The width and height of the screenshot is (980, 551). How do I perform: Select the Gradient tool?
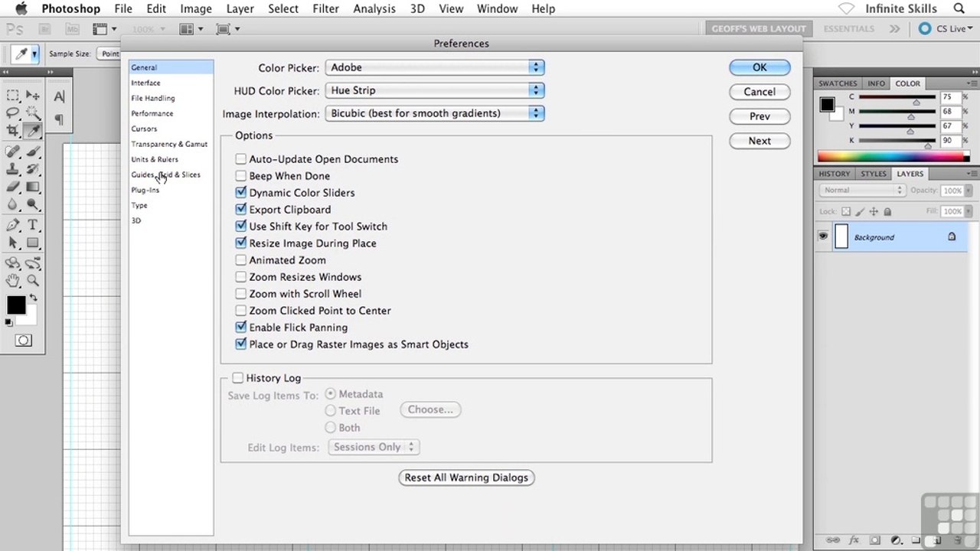click(33, 187)
